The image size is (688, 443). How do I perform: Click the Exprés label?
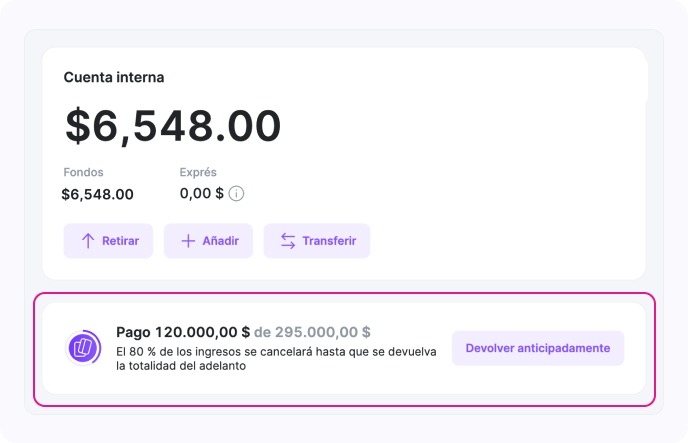tap(198, 172)
